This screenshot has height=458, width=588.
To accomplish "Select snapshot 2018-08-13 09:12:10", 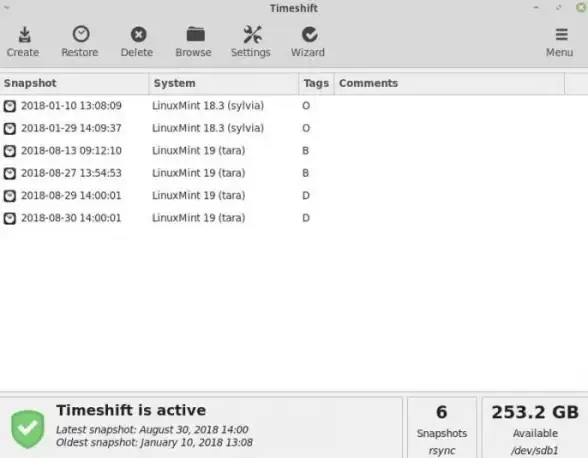I will click(71, 151).
